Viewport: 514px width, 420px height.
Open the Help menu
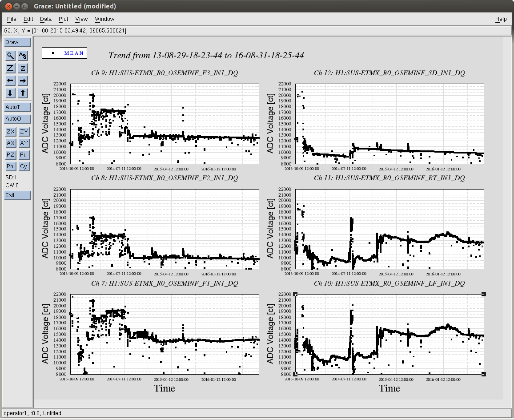(x=501, y=19)
